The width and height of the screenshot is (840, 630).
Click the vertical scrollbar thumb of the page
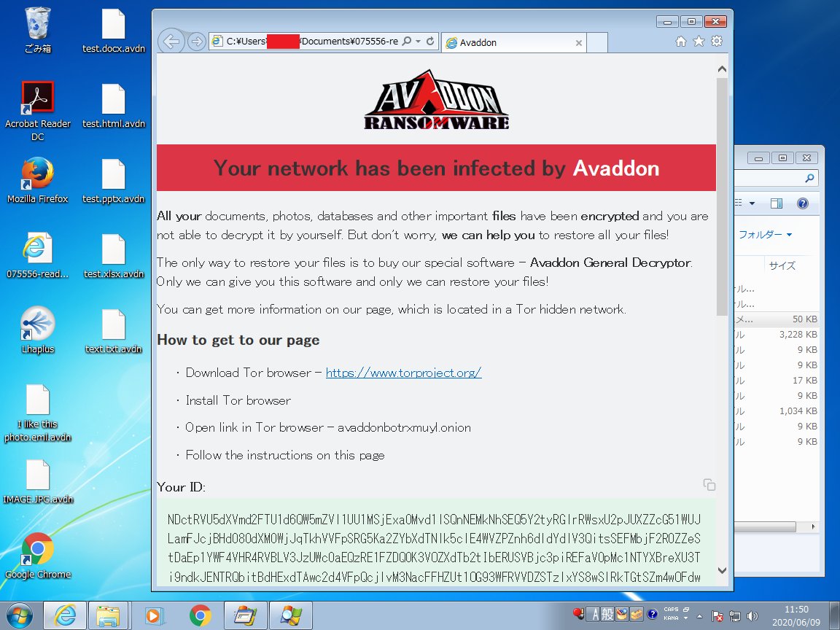(722, 197)
